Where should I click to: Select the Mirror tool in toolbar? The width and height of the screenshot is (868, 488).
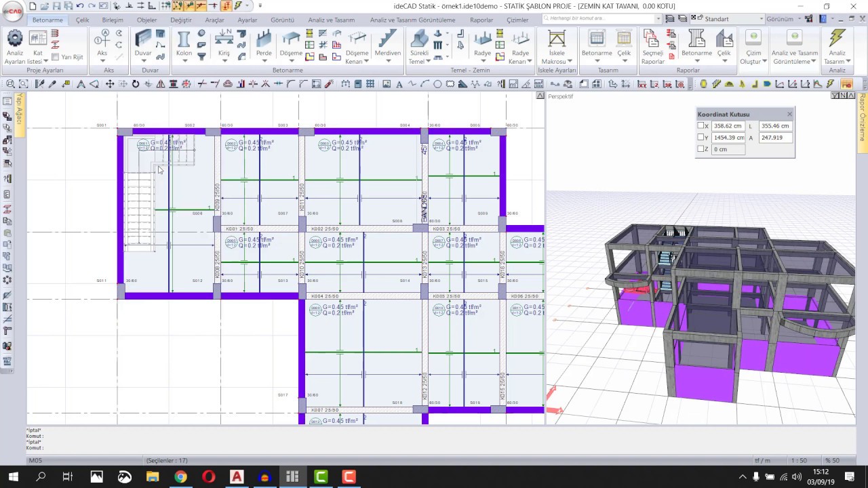point(161,84)
